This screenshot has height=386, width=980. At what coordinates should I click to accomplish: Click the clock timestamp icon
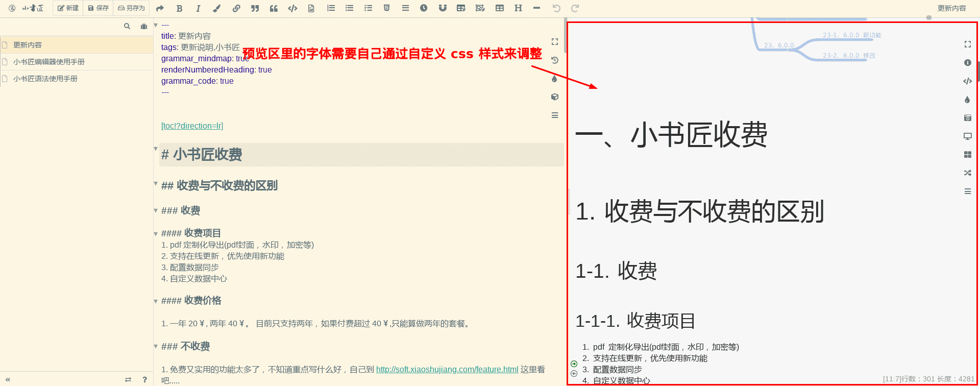point(424,8)
